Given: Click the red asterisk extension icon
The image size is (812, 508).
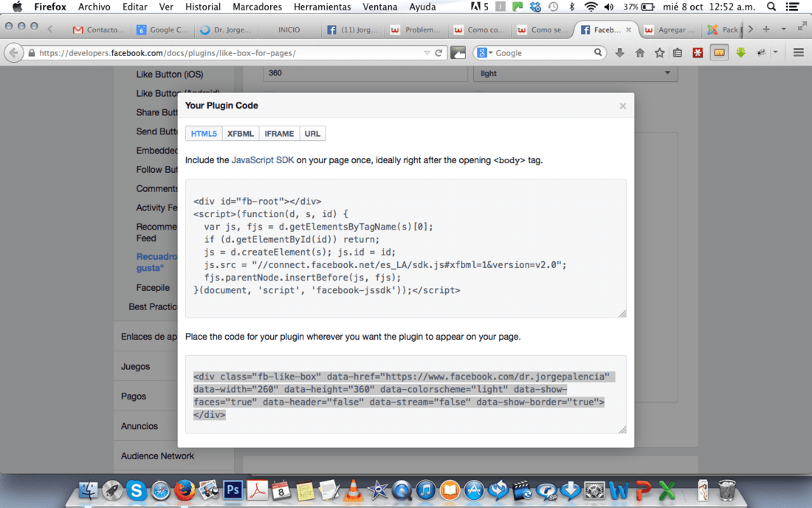Looking at the screenshot, I should tap(698, 53).
